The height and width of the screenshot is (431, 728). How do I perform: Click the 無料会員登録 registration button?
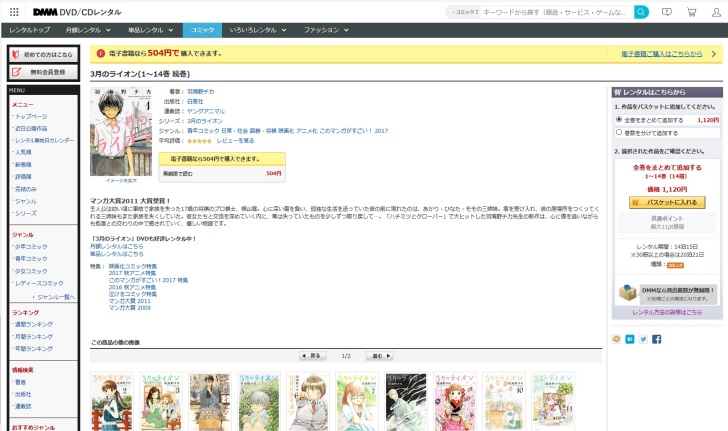[x=44, y=72]
